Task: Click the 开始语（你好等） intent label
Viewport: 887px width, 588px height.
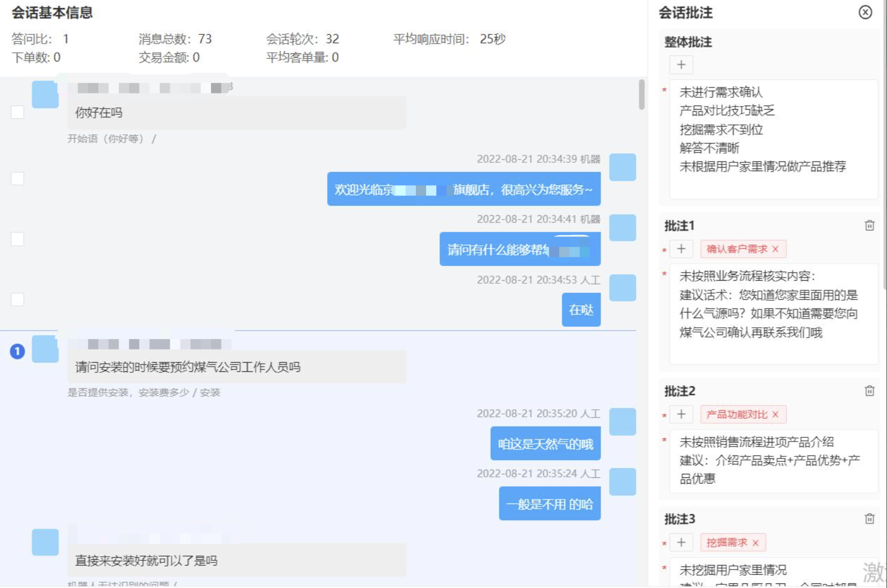Action: (x=112, y=139)
